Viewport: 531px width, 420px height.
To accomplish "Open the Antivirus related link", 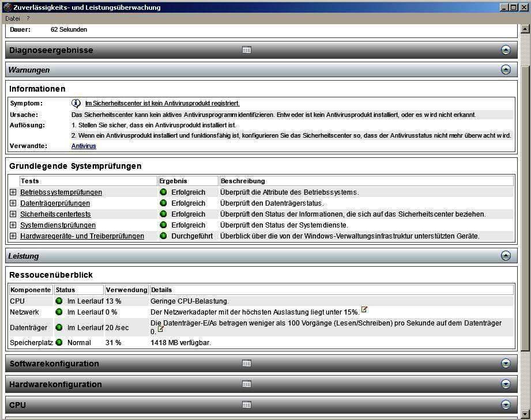I will [x=84, y=146].
